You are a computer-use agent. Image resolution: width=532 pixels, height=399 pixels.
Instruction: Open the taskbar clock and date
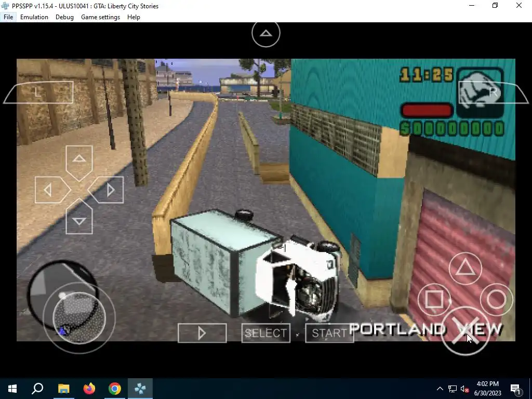coord(487,389)
